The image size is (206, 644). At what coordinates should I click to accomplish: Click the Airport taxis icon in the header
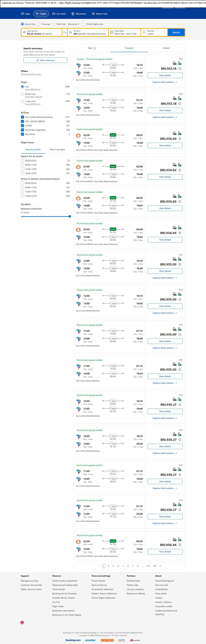93,14
